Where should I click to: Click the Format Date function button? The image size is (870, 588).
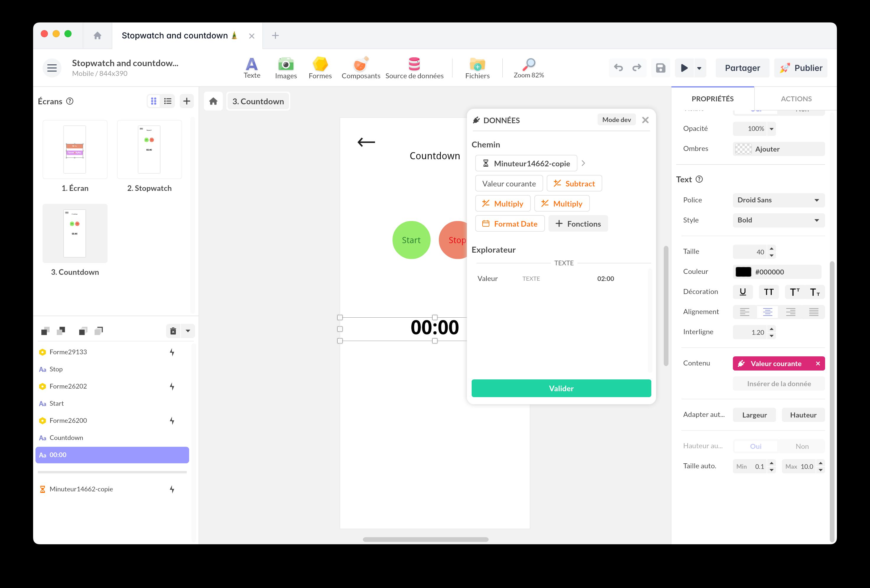[509, 224]
